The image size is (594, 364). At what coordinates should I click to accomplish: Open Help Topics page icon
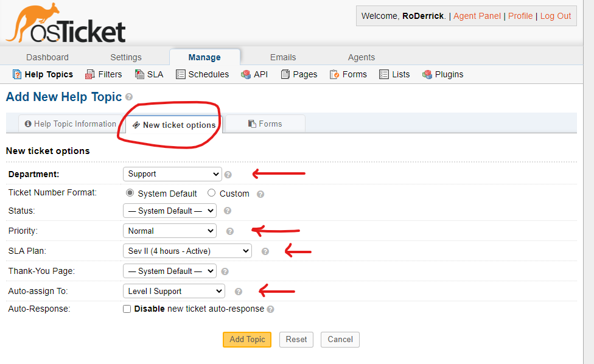pos(17,74)
